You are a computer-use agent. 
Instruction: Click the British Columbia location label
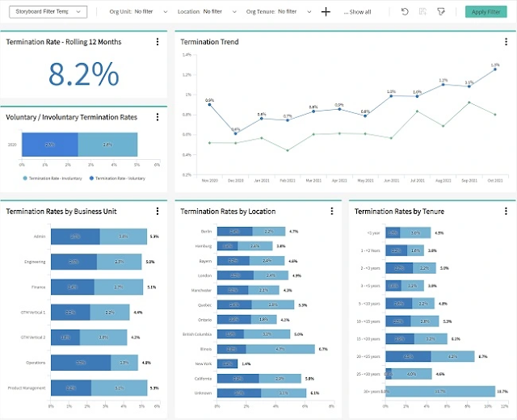click(x=197, y=334)
